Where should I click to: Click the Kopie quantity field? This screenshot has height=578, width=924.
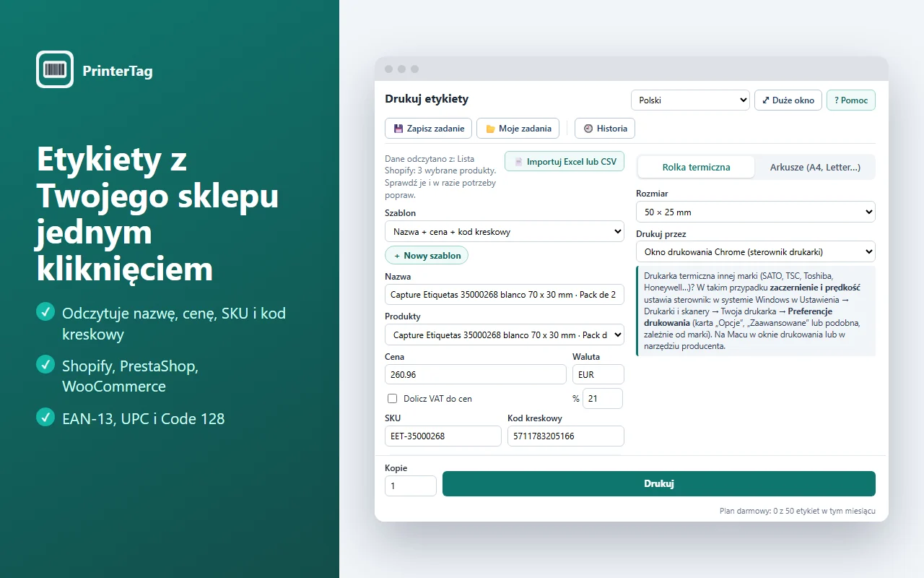pos(411,486)
